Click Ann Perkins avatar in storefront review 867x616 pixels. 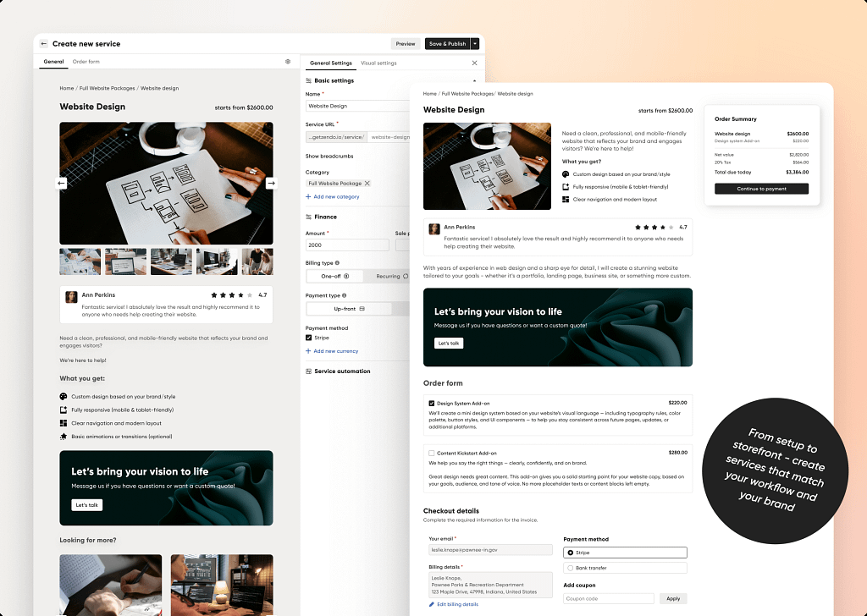tap(434, 228)
